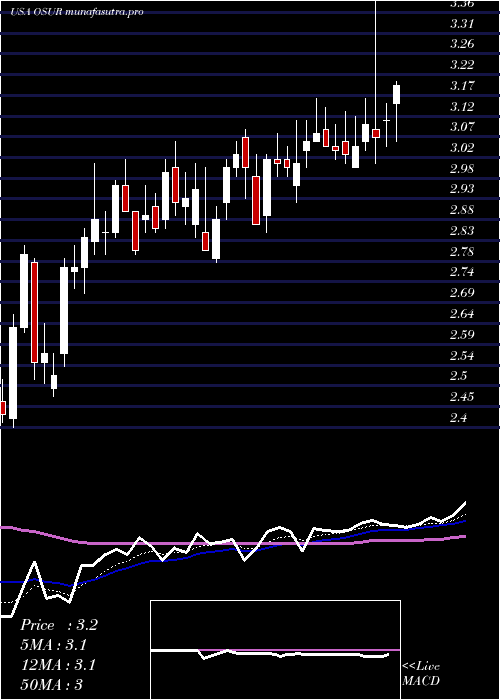Select the 3.22 price level label
The image size is (500, 700).
coord(462,65)
